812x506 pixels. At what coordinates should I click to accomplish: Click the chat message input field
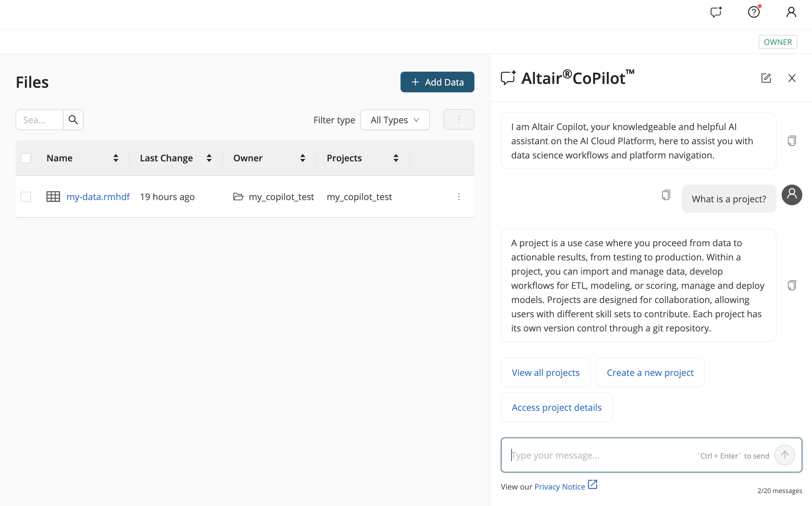click(x=603, y=455)
